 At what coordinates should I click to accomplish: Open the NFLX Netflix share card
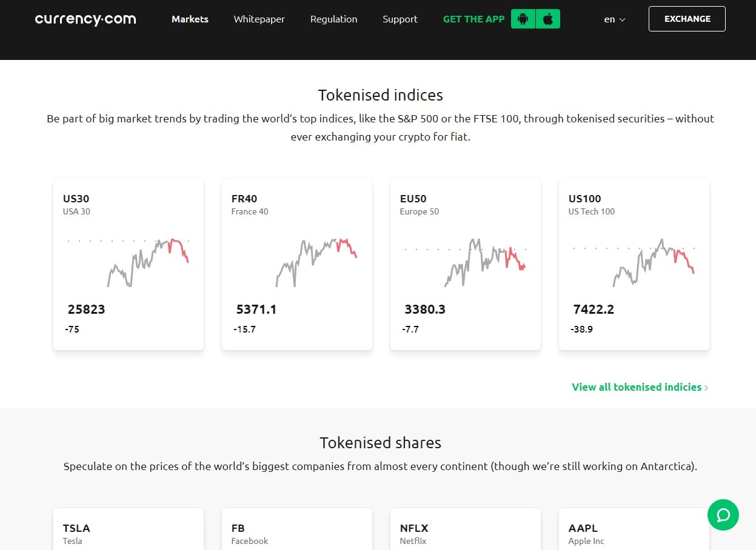[466, 530]
